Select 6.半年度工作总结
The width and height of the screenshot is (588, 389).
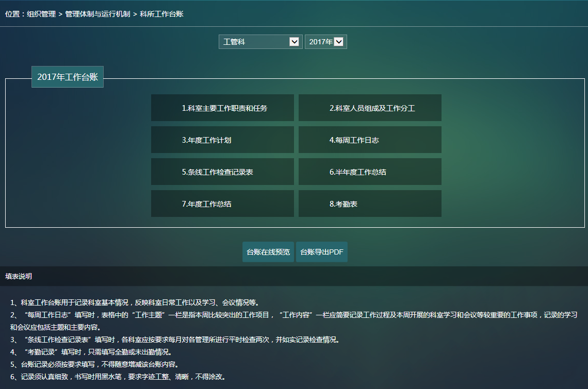370,172
